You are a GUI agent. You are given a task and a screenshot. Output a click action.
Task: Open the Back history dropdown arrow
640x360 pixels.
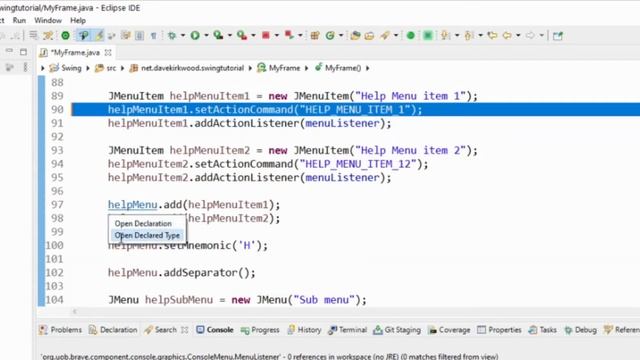[x=518, y=36]
